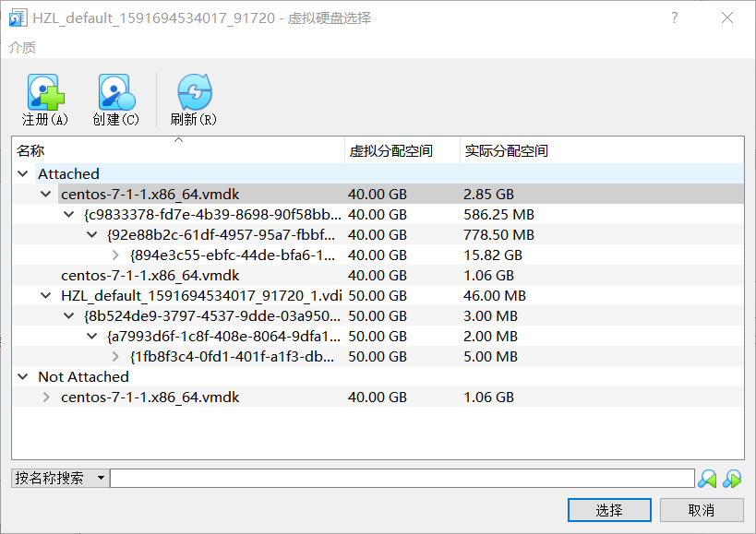Click 40.00 GB in the 2.85 GB row
The image size is (756, 534).
378,194
